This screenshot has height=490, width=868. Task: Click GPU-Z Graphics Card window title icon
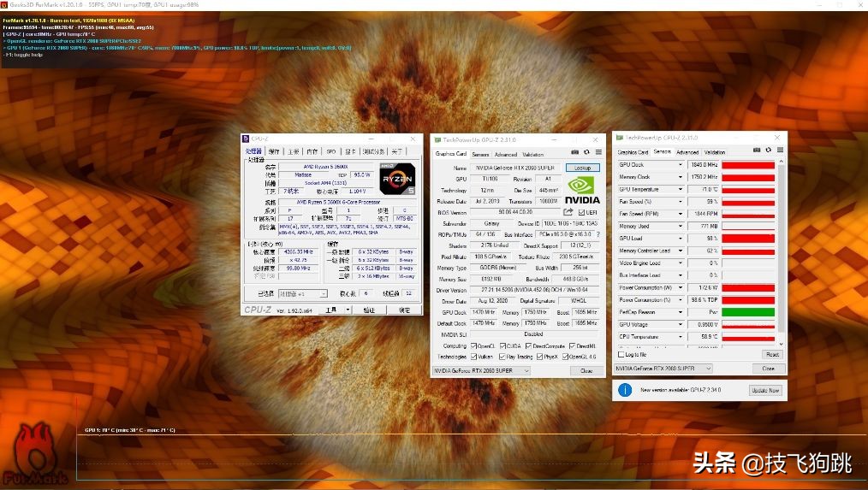[437, 140]
